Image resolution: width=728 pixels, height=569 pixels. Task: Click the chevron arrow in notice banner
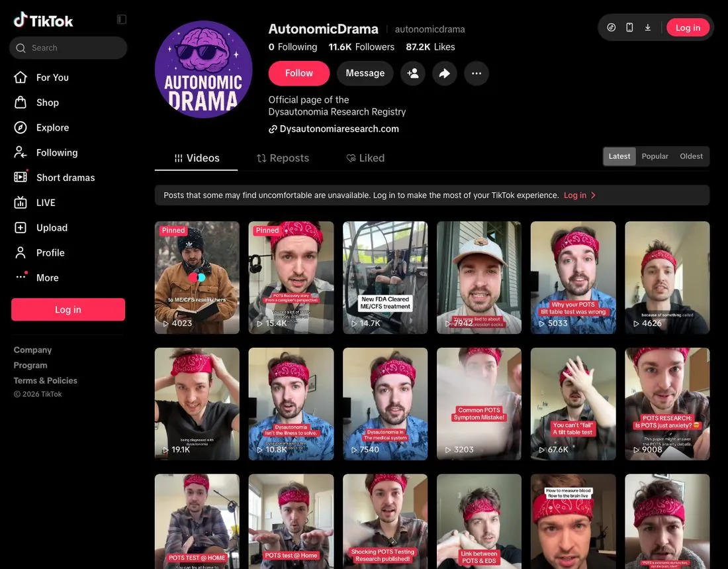click(593, 195)
